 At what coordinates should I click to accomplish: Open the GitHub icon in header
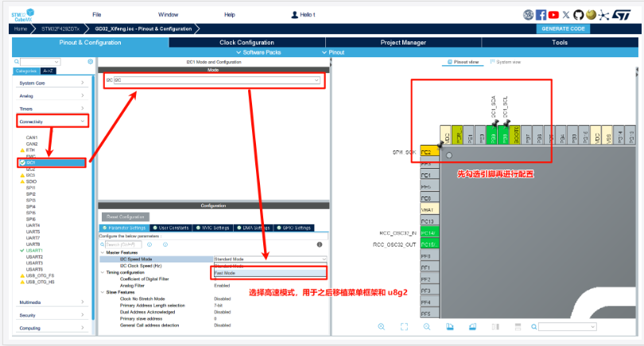pyautogui.click(x=578, y=15)
